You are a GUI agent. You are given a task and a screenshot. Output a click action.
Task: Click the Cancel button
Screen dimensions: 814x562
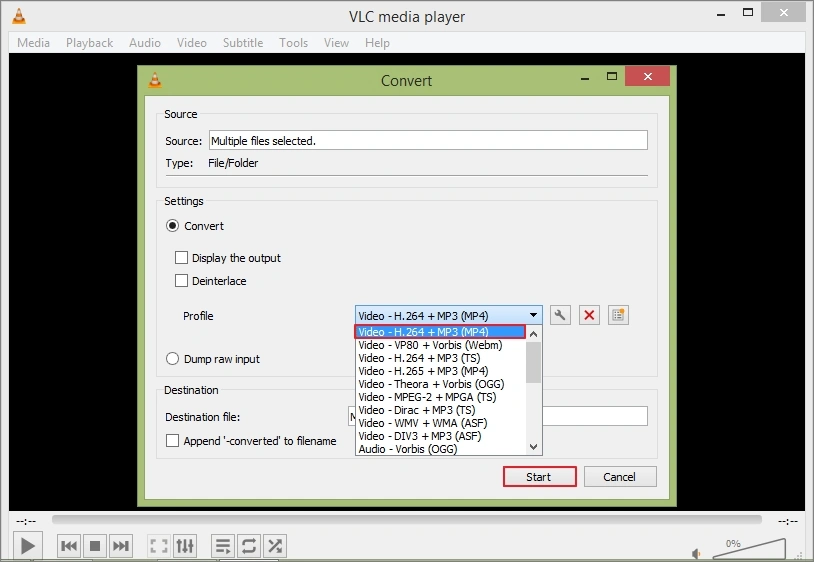tap(620, 476)
